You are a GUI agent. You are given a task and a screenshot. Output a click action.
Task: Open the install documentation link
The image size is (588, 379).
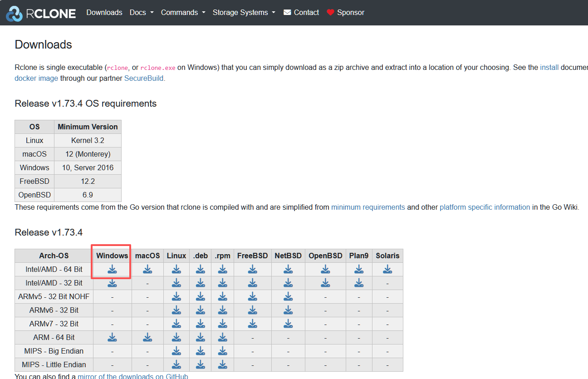coord(549,67)
